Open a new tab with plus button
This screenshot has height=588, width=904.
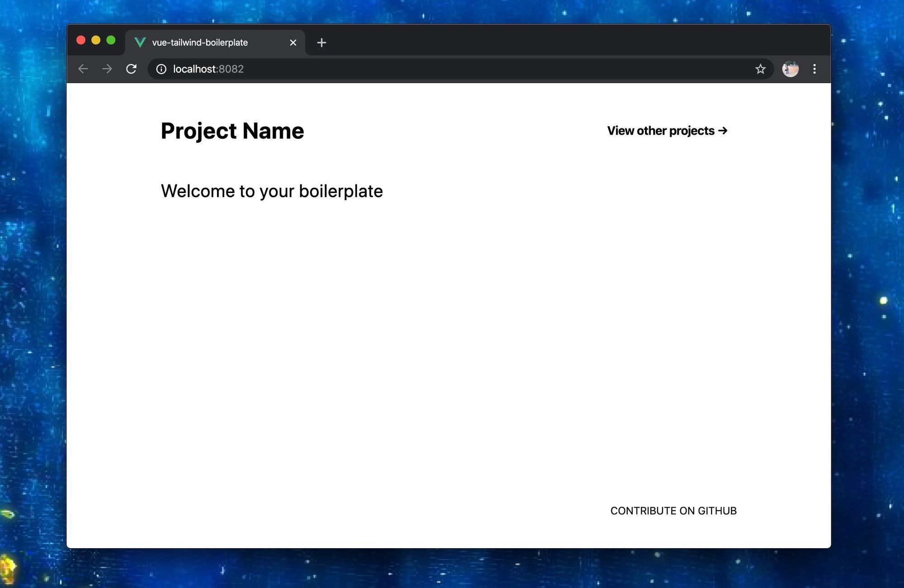(x=321, y=42)
